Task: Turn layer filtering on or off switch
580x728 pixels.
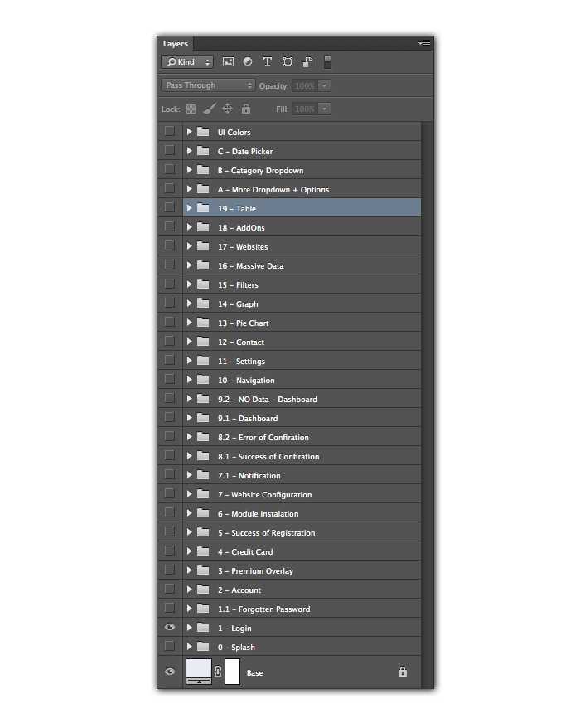Action: point(327,61)
